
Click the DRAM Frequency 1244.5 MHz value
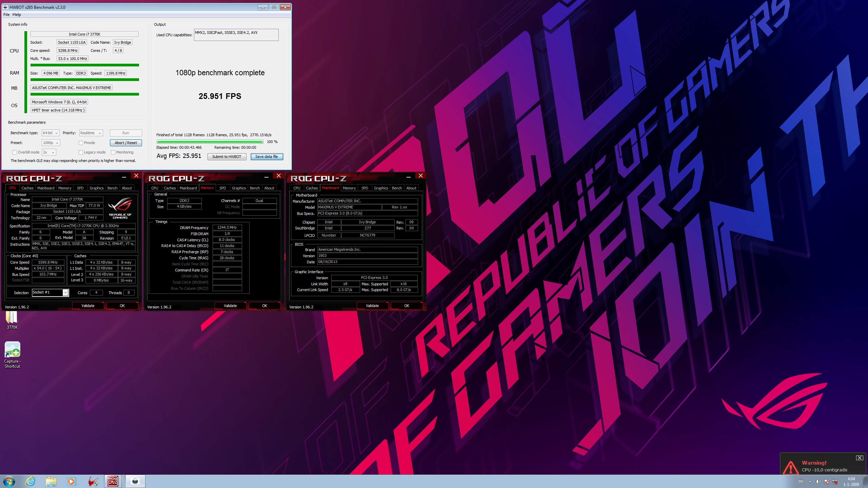click(x=227, y=228)
